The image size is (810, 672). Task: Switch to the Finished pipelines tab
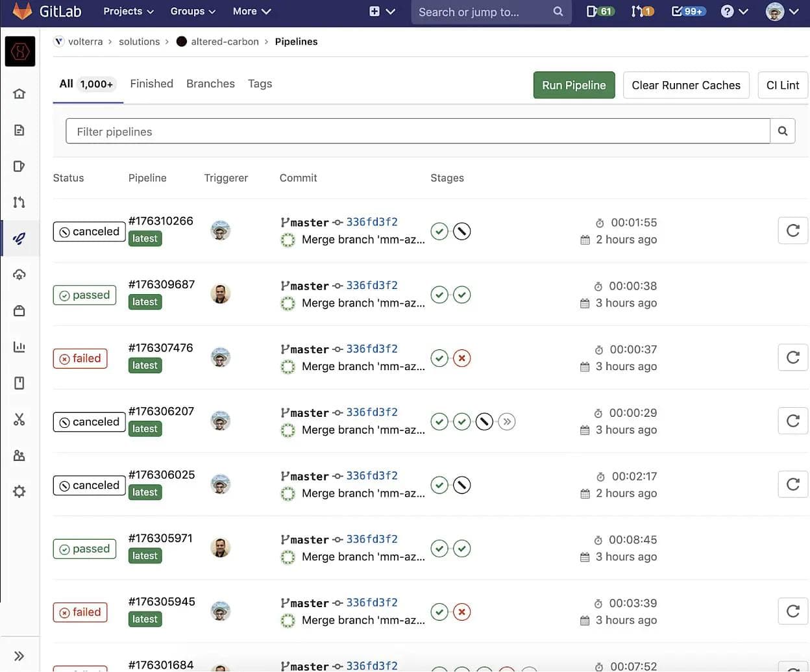pos(151,83)
